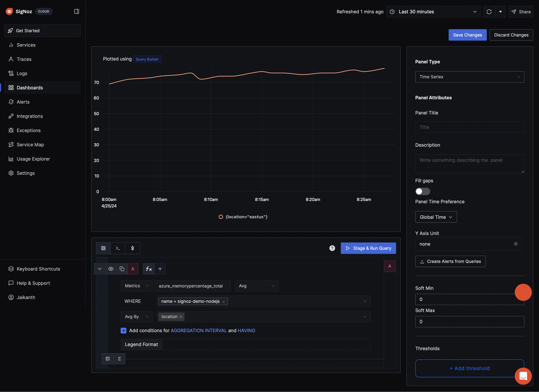Collapse query A with the chevron

coord(100,269)
